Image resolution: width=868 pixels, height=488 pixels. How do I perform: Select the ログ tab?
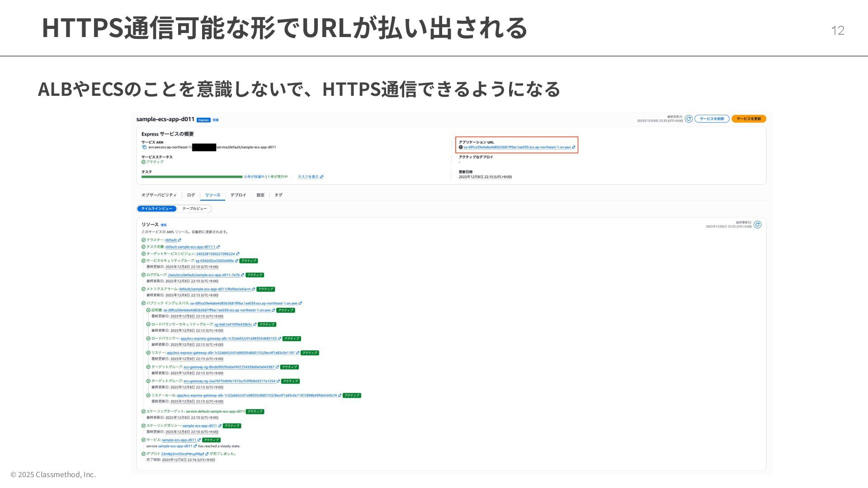pos(191,195)
